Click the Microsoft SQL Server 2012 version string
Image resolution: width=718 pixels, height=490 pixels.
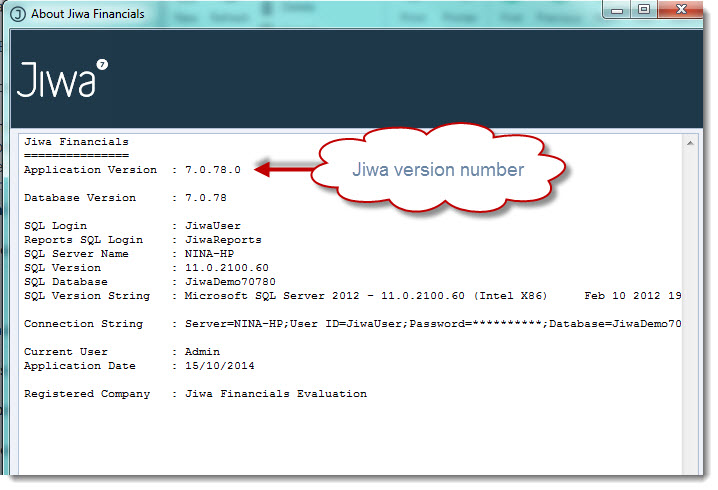click(x=433, y=295)
